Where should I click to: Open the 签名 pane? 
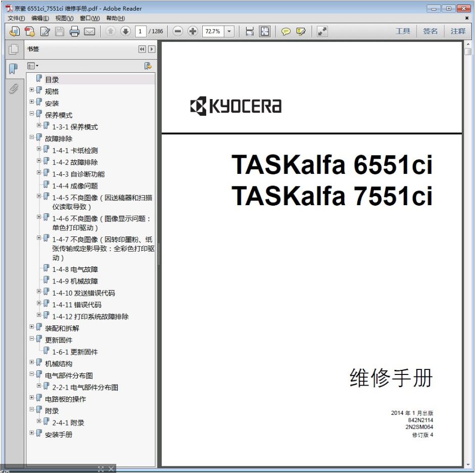[430, 31]
